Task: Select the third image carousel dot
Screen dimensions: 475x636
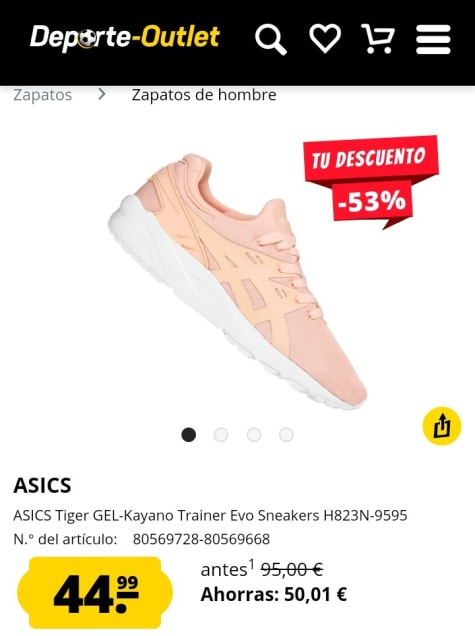Action: point(254,435)
